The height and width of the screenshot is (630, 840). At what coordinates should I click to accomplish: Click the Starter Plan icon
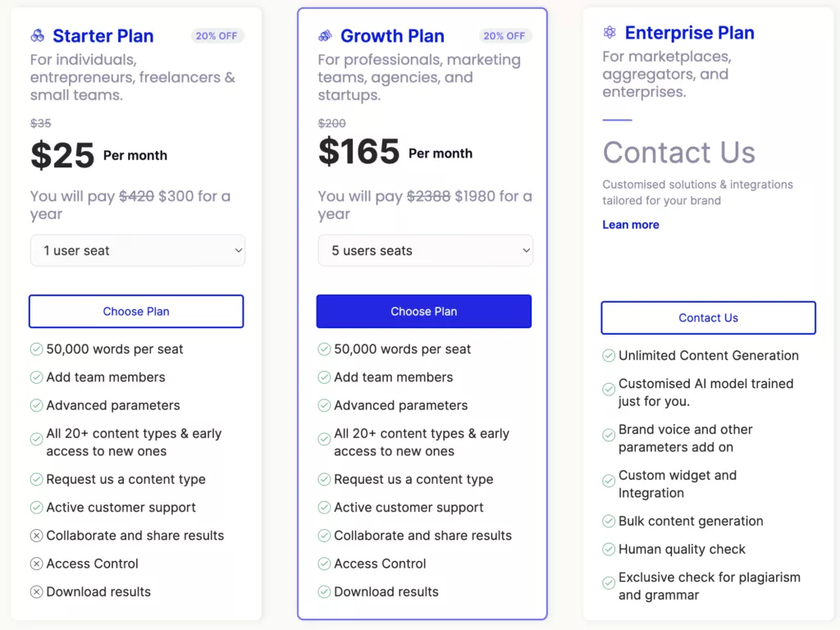[x=37, y=36]
